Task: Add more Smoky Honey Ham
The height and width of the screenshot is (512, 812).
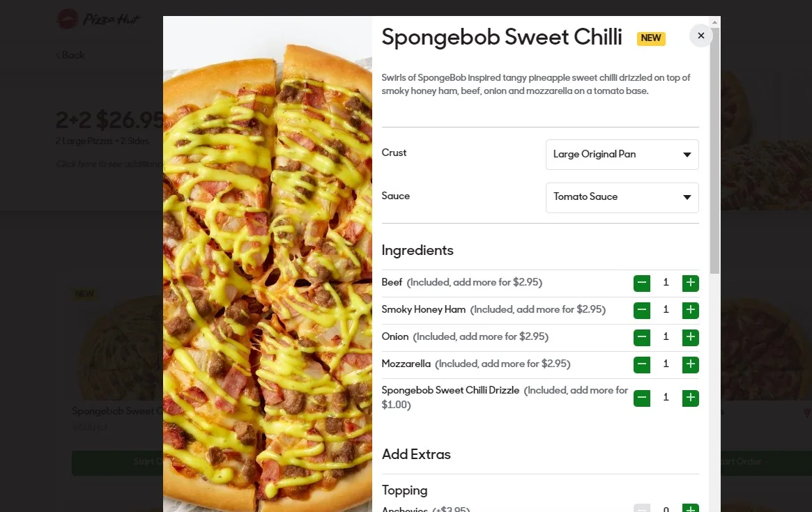Action: pyautogui.click(x=690, y=310)
